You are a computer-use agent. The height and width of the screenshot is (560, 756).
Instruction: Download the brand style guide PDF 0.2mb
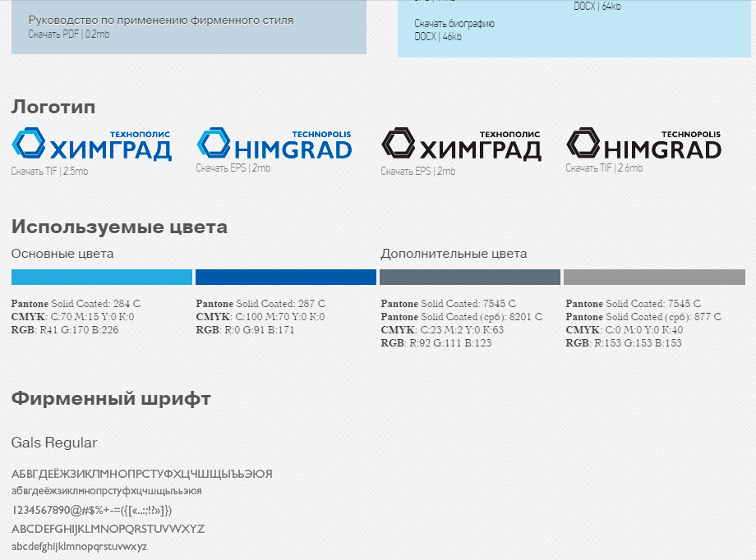(69, 34)
